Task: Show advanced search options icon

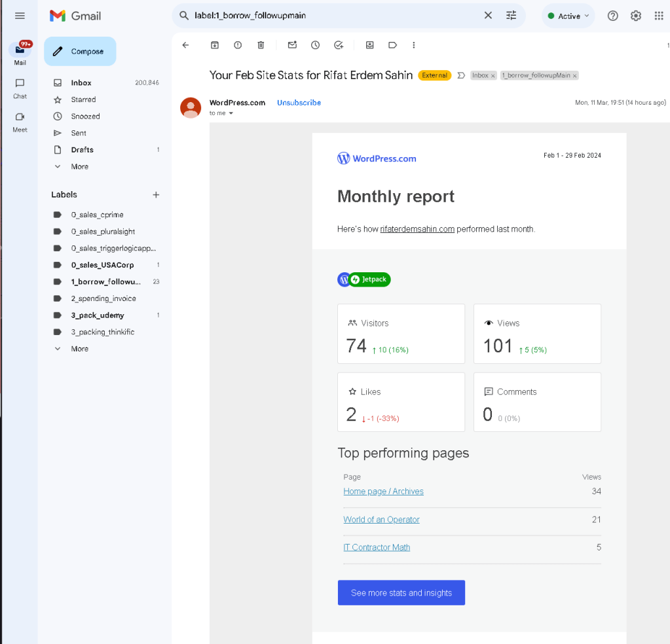Action: (511, 16)
